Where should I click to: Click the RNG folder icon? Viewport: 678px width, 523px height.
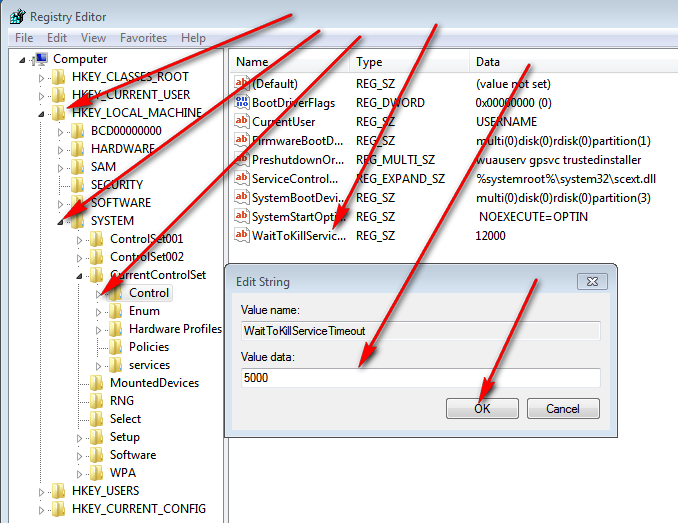pyautogui.click(x=96, y=401)
